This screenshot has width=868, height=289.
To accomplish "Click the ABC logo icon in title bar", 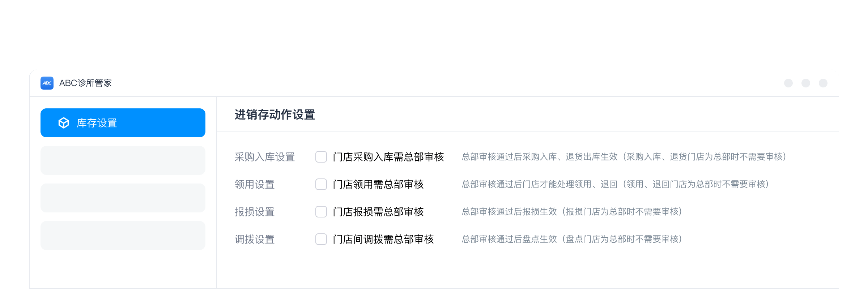I will pyautogui.click(x=47, y=83).
